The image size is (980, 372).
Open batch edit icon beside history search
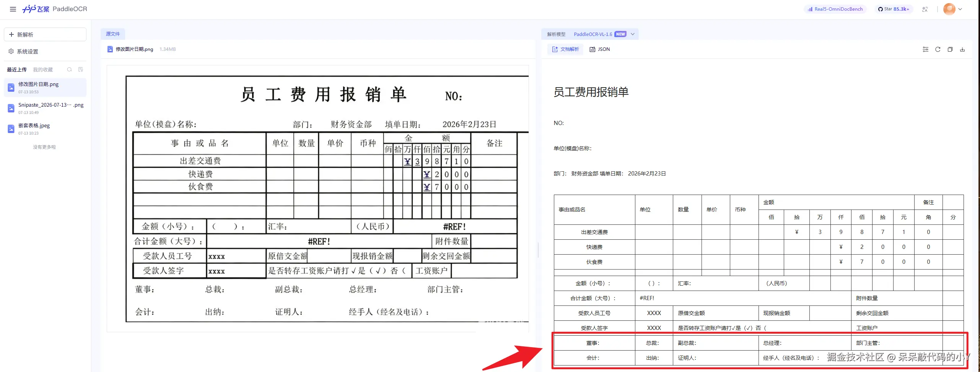(x=81, y=70)
